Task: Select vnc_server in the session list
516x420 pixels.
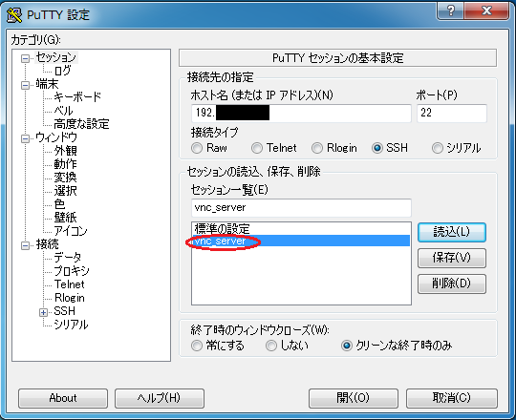Action: 301,241
